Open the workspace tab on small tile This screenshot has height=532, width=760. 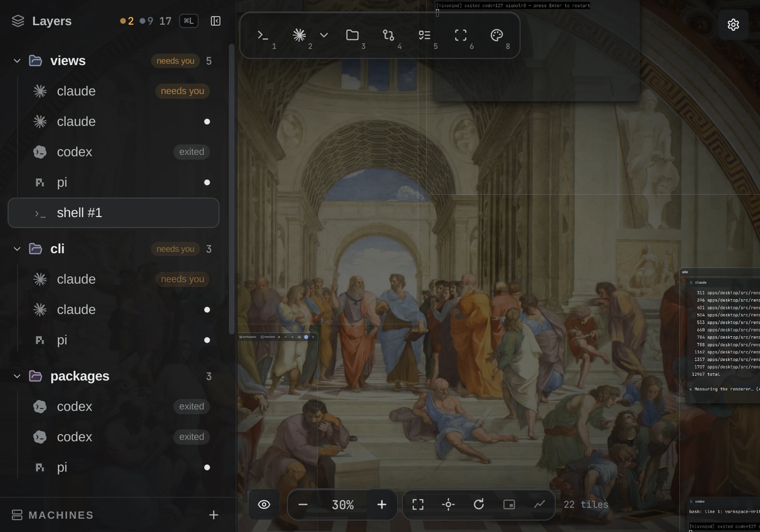248,337
